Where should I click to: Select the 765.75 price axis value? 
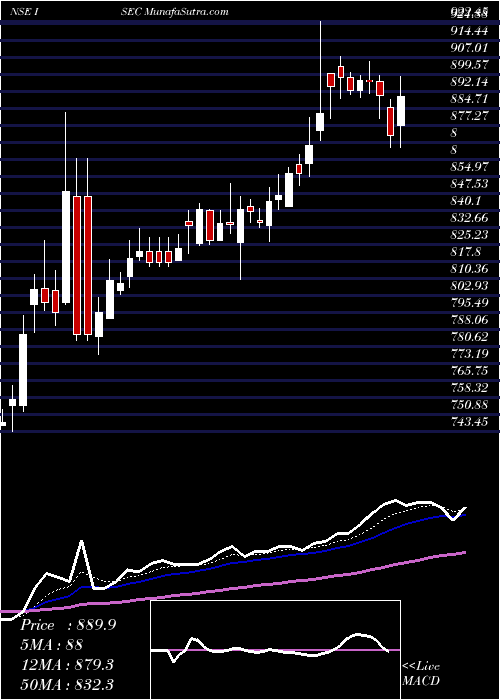tap(469, 371)
